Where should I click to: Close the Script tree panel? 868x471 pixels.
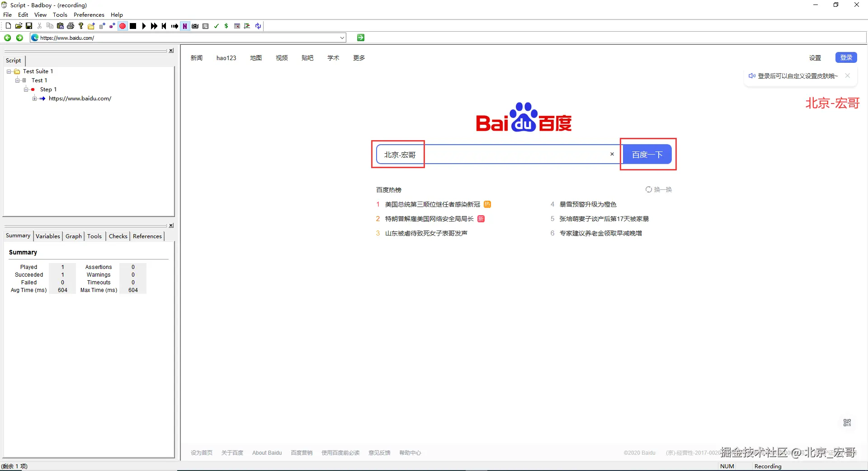click(x=171, y=51)
